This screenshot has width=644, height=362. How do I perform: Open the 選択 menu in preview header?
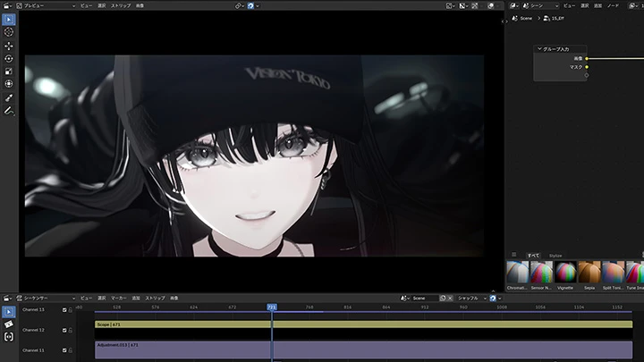coord(101,5)
